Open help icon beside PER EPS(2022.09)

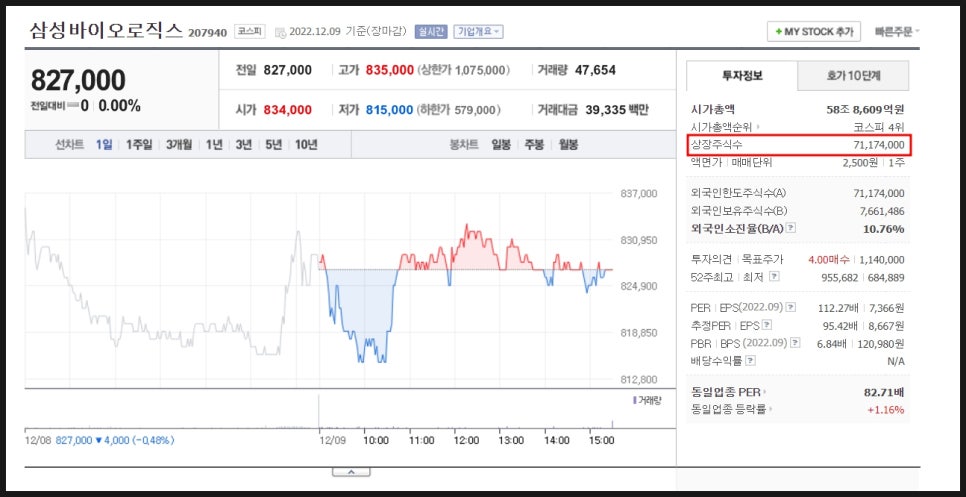click(x=791, y=307)
